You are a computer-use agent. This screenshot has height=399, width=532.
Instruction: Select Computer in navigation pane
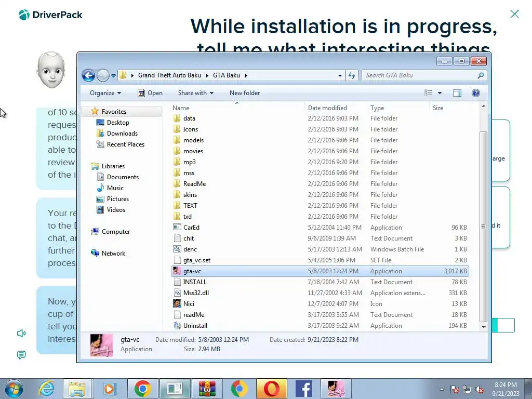coord(116,232)
